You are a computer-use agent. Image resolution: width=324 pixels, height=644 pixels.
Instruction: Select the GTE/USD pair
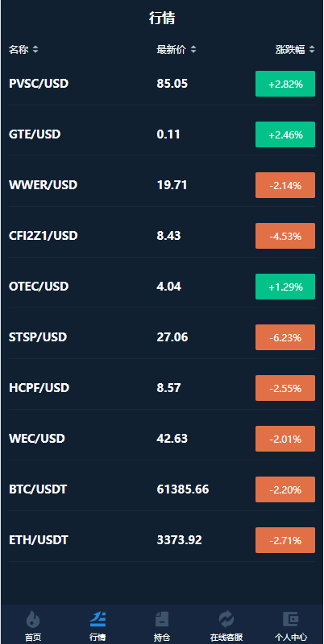(x=35, y=134)
